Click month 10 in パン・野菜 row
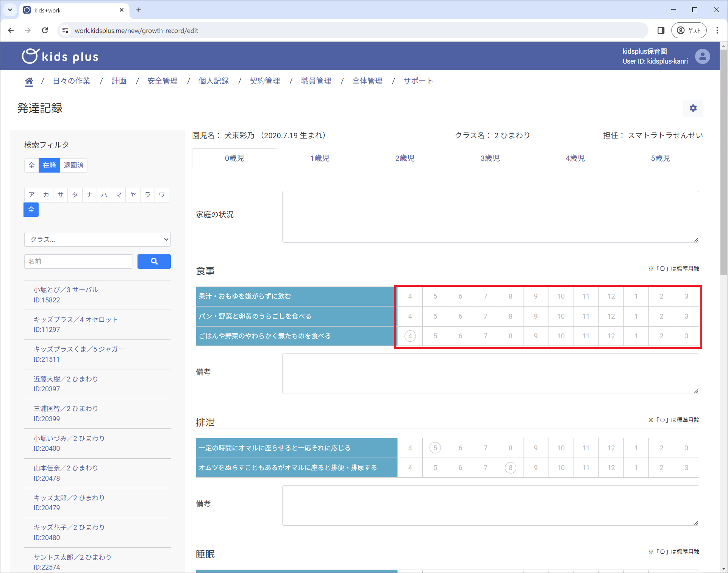Screen dimensions: 728x573 click(x=561, y=316)
